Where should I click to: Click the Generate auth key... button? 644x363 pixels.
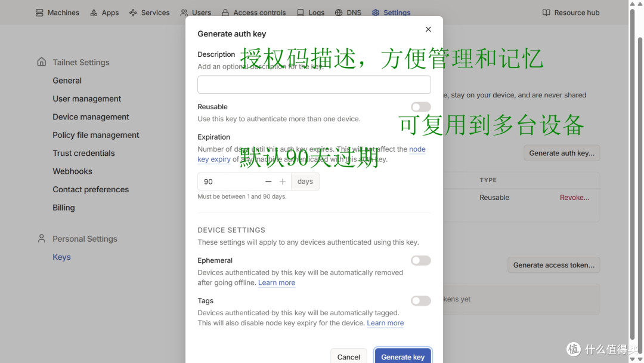click(x=562, y=153)
